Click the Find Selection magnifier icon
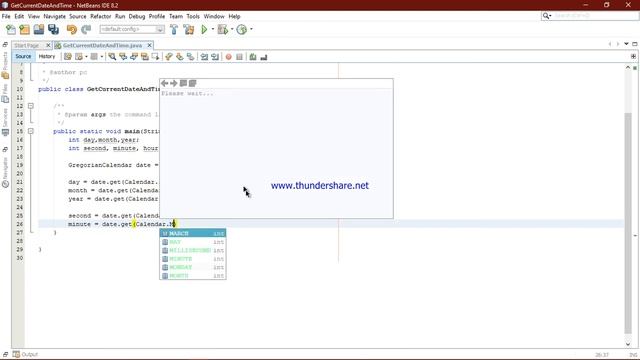The height and width of the screenshot is (360, 640). [x=112, y=57]
